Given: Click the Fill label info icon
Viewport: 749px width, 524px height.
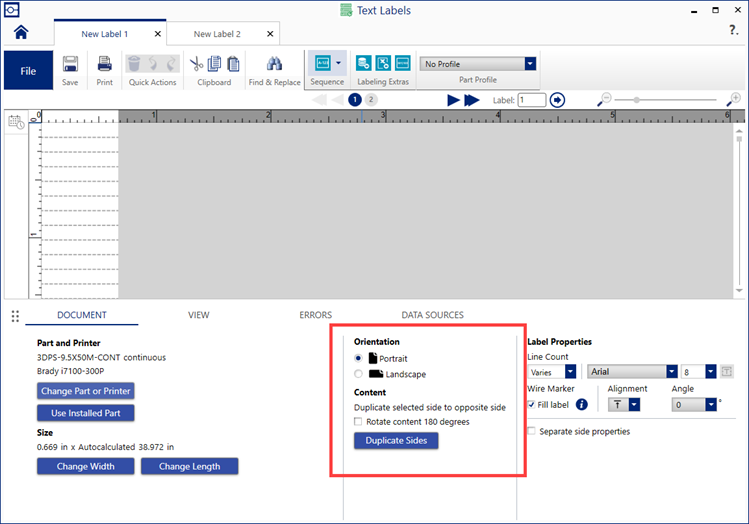Looking at the screenshot, I should click(x=582, y=405).
